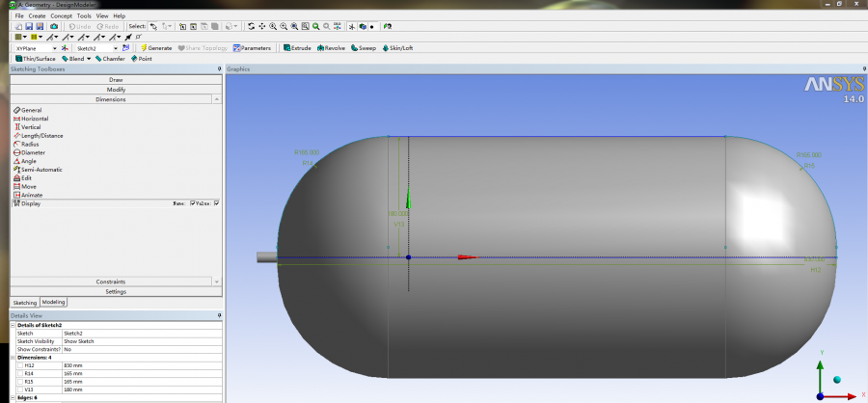868x403 pixels.
Task: Click the Chamfer tool
Action: [111, 58]
